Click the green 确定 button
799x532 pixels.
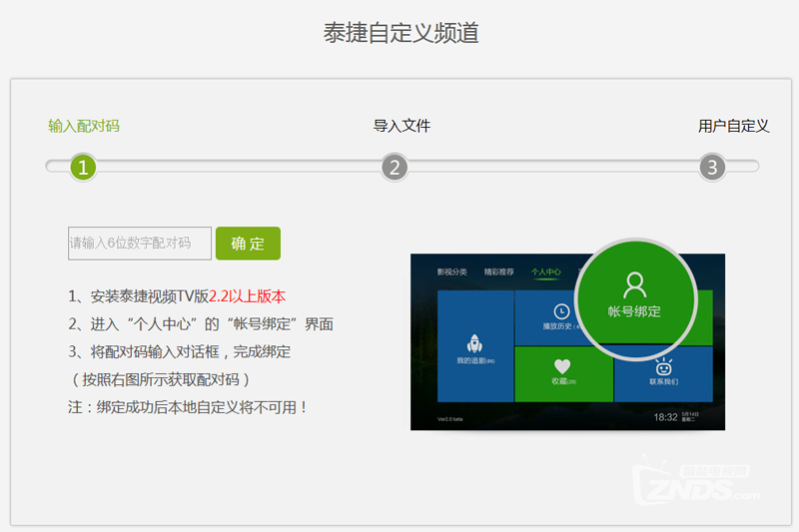(248, 244)
